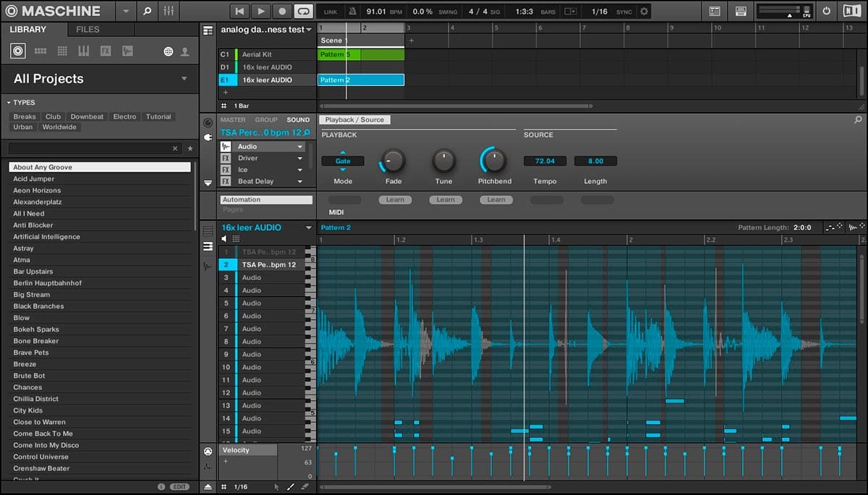Click the Browser layout icon in header
Viewport: 868px width, 495px height.
[x=715, y=11]
